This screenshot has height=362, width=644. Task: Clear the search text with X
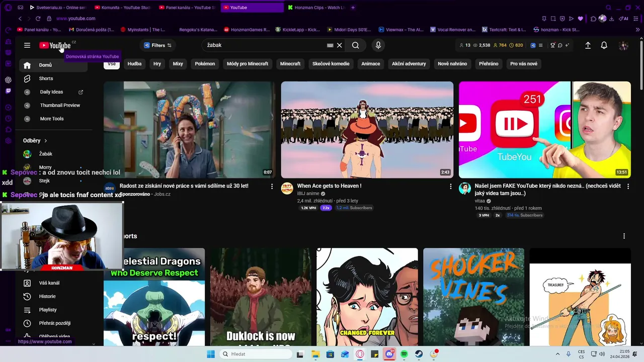340,45
